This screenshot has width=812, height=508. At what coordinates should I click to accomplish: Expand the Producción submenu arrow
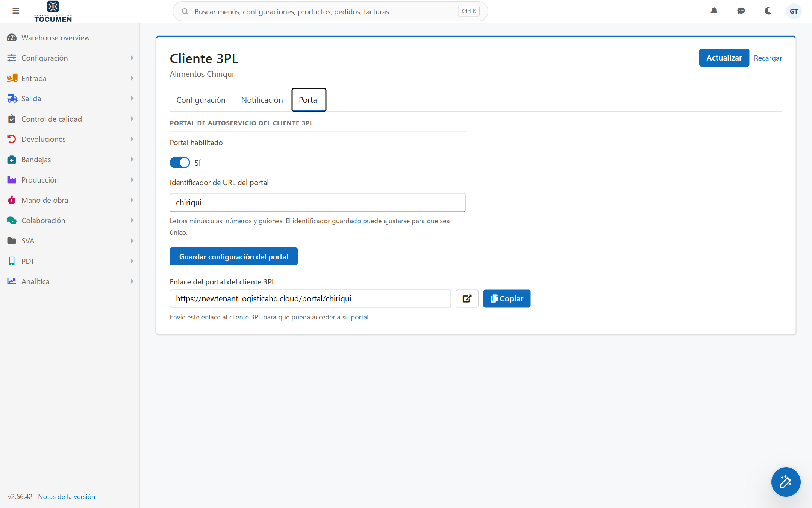coord(132,180)
